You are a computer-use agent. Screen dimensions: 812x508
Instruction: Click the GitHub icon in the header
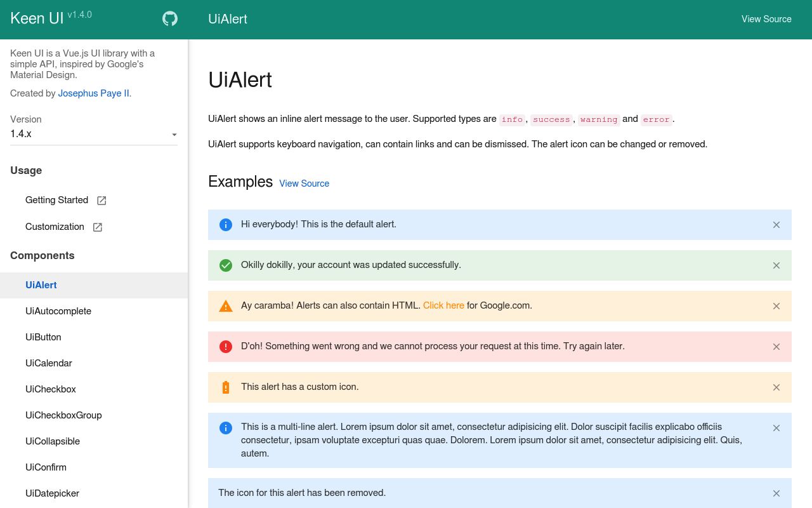(169, 19)
